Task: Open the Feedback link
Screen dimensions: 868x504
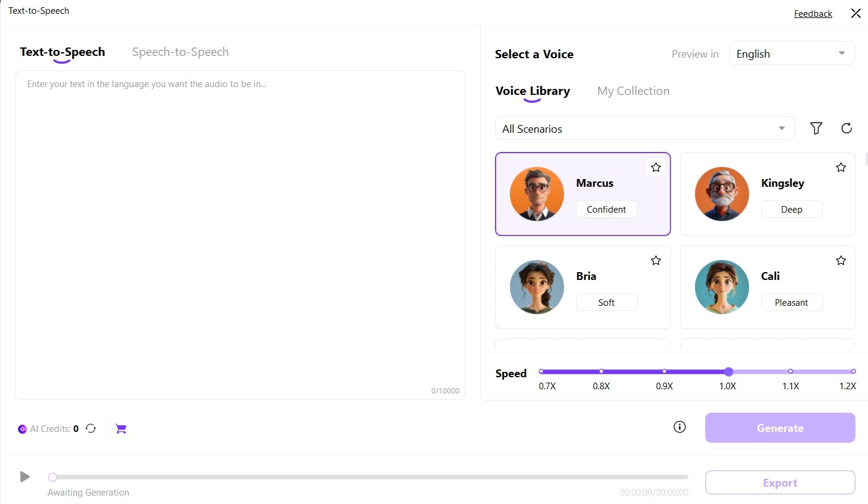Action: coord(813,14)
